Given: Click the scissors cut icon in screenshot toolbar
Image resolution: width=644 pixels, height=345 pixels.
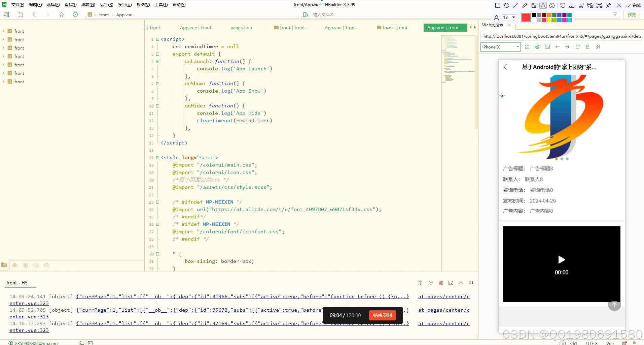Looking at the screenshot, I should 581,5.
